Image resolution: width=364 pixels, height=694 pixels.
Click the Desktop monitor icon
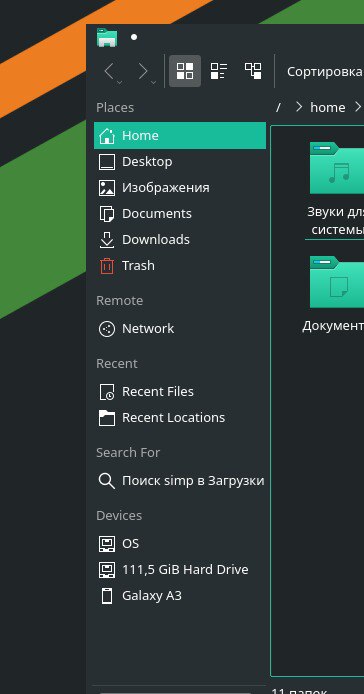tap(107, 162)
